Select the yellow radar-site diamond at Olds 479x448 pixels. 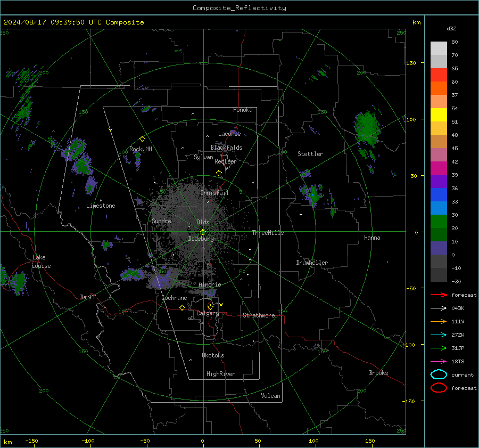coord(203,232)
